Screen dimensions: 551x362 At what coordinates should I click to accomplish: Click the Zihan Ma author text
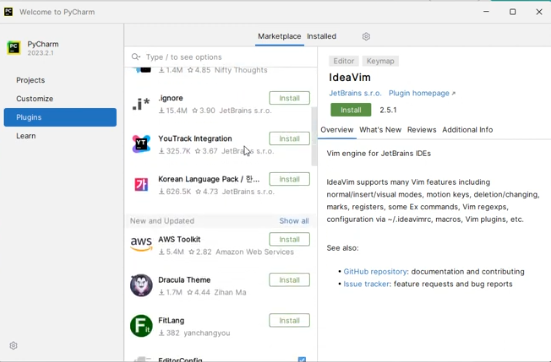(x=230, y=292)
